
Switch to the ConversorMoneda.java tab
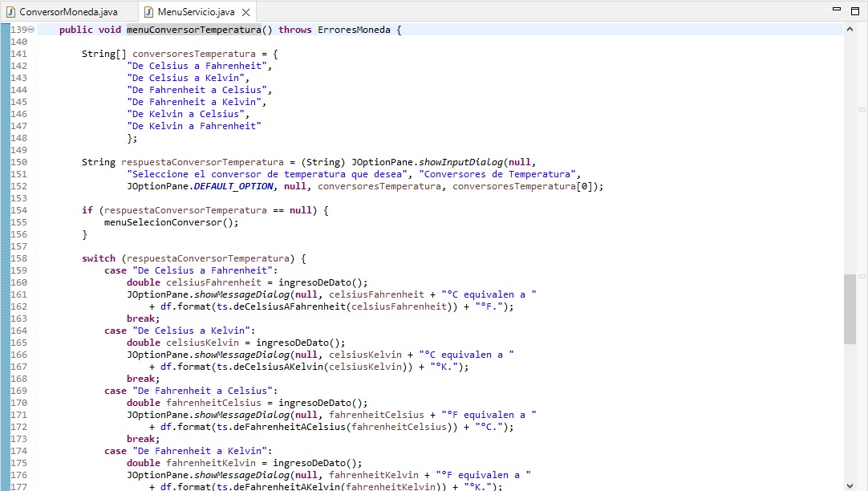68,11
